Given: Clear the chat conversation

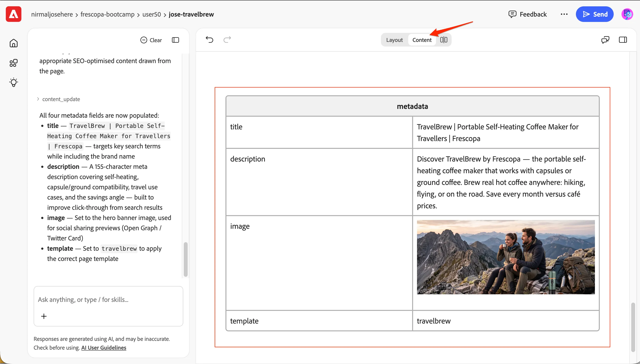Looking at the screenshot, I should tap(151, 40).
